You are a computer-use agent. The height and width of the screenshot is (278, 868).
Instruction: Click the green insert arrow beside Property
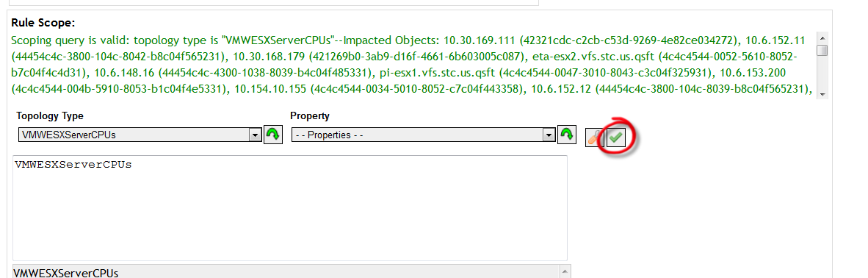(x=566, y=135)
